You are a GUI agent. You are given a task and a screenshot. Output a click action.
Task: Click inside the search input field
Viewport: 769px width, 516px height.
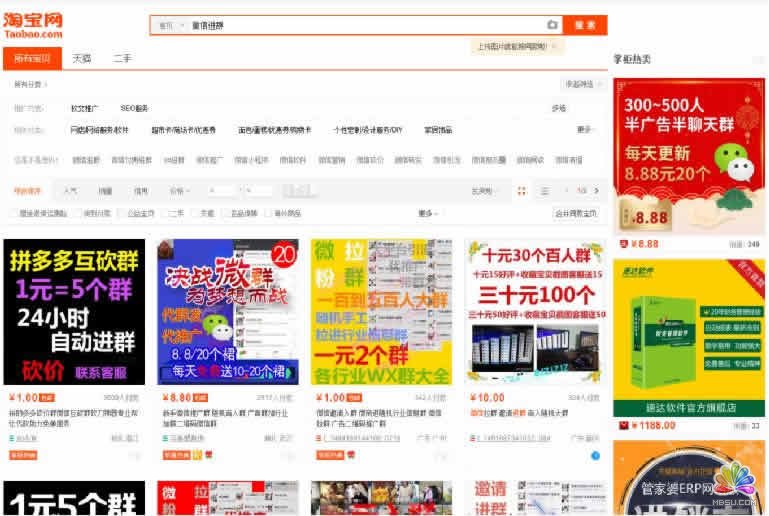click(360, 25)
